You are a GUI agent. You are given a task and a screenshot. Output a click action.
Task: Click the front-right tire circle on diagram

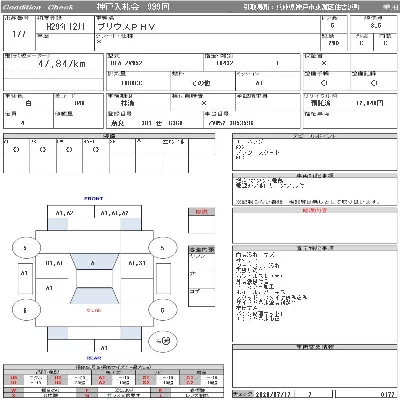click(x=162, y=248)
